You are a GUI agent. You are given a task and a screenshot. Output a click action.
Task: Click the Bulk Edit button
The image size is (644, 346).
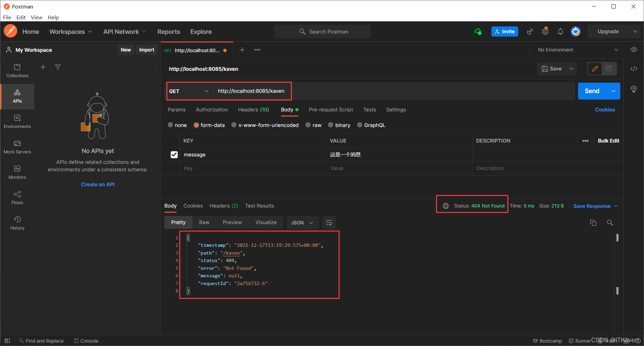(x=608, y=141)
